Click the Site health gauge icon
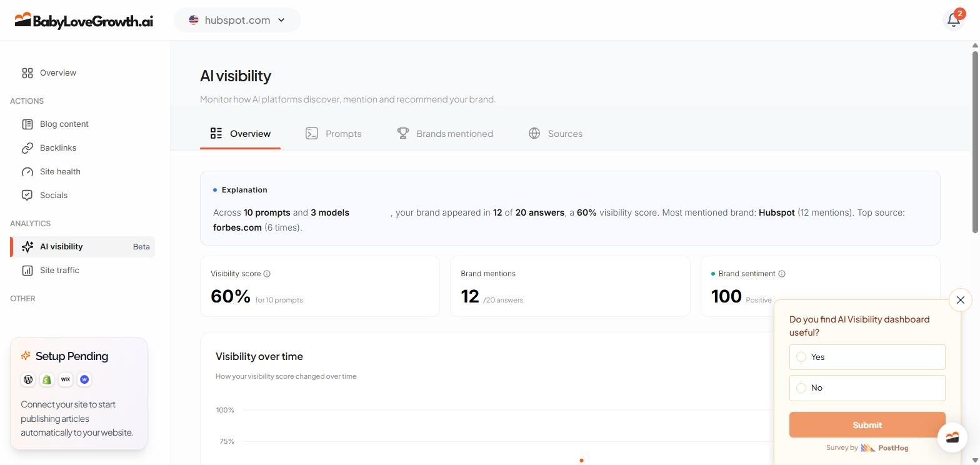Viewport: 980px width, 465px height. click(x=27, y=172)
